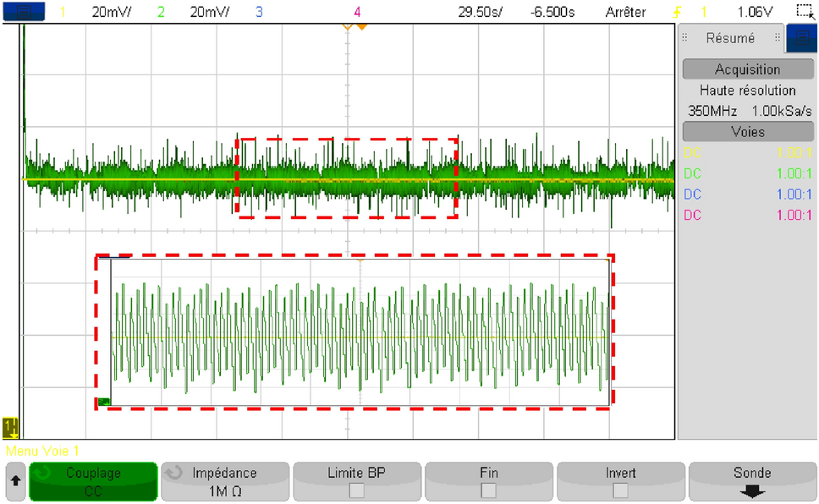
Task: Click the orange trigger position marker
Action: pos(347,26)
